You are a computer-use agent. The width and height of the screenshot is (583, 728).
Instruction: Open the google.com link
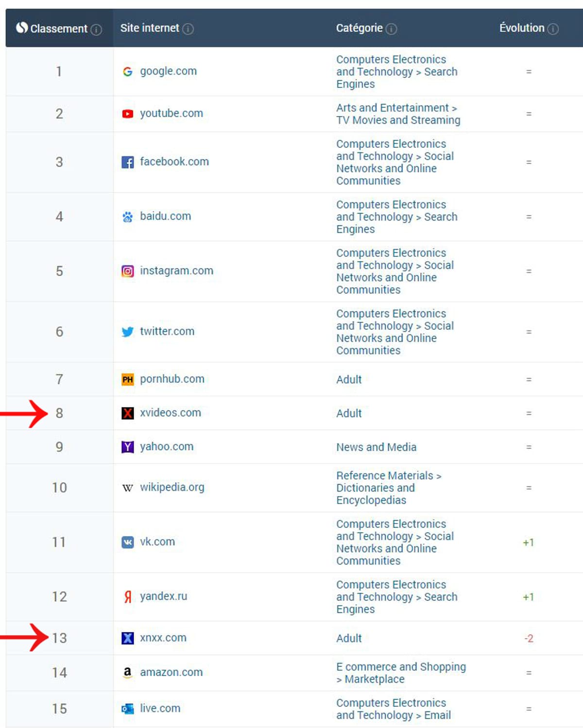pyautogui.click(x=168, y=71)
